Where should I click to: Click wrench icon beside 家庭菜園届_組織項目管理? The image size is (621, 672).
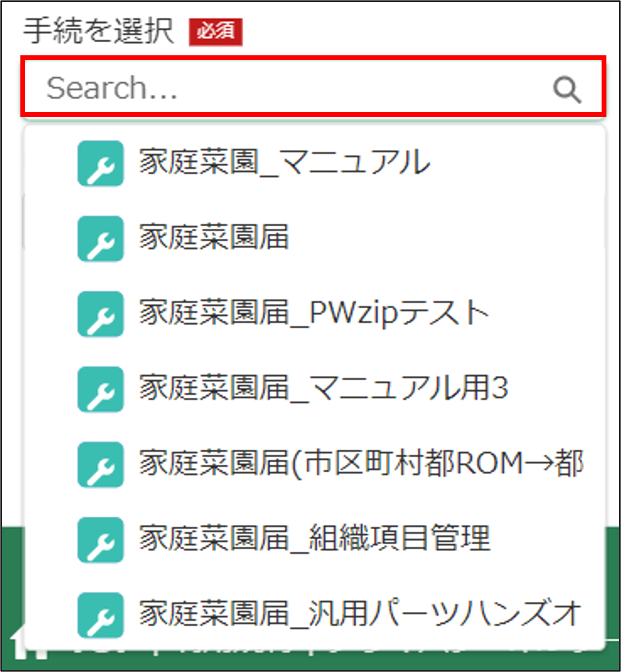(101, 540)
